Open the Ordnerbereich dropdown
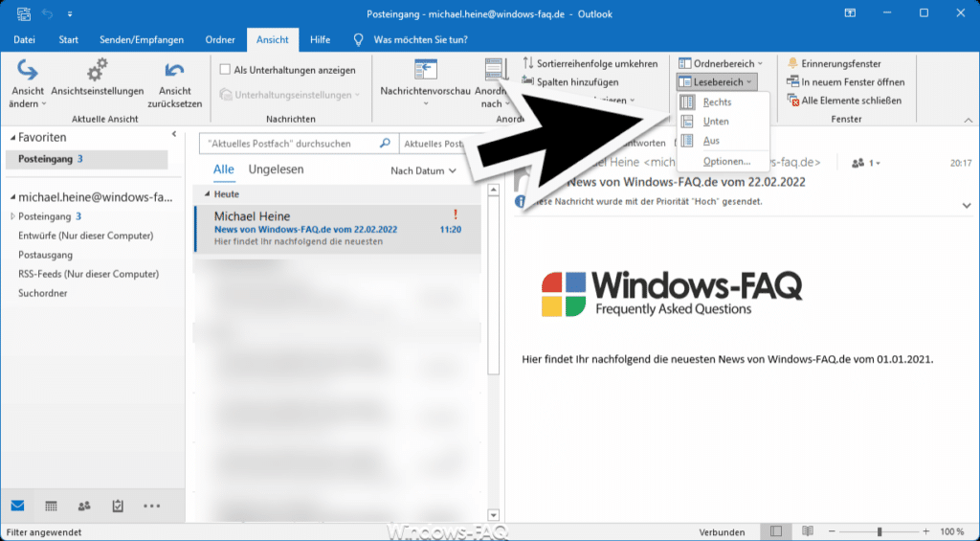The image size is (980, 541). point(721,64)
